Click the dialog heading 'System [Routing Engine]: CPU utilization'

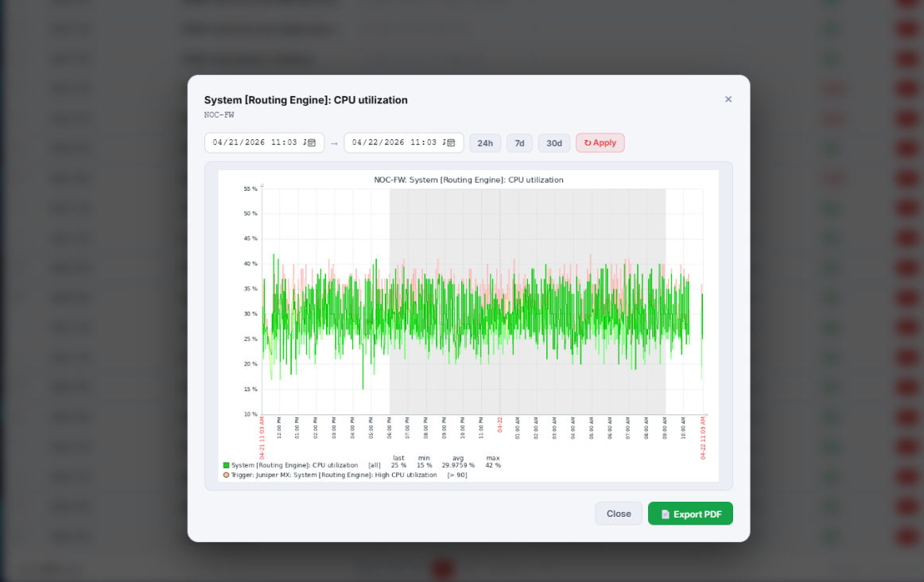coord(306,100)
